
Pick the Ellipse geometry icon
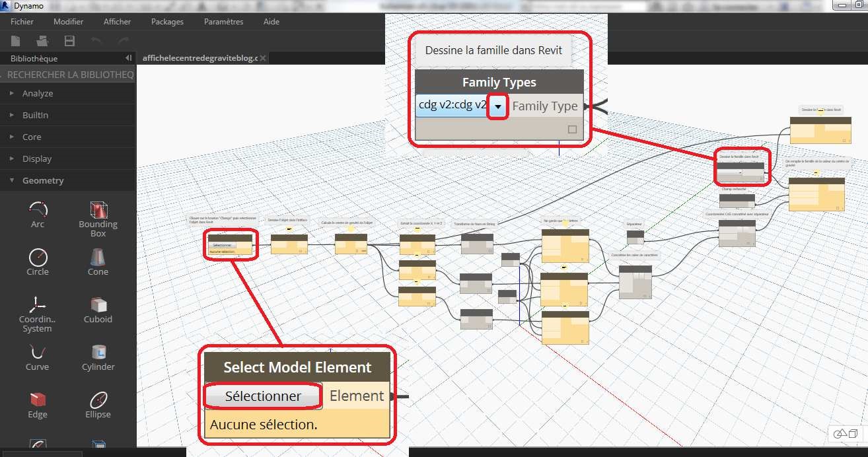(98, 400)
